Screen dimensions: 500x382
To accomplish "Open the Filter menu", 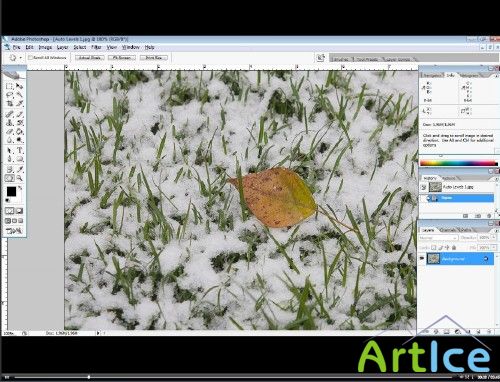I will coord(96,47).
